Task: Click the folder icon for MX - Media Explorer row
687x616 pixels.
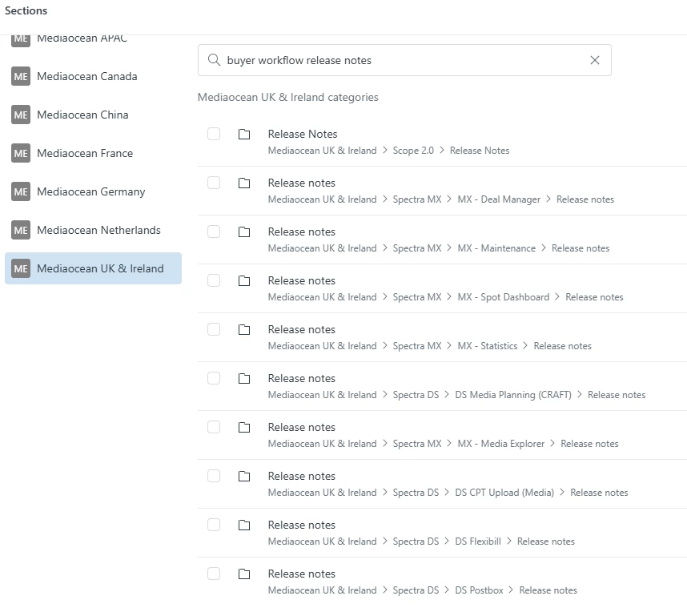Action: [244, 428]
